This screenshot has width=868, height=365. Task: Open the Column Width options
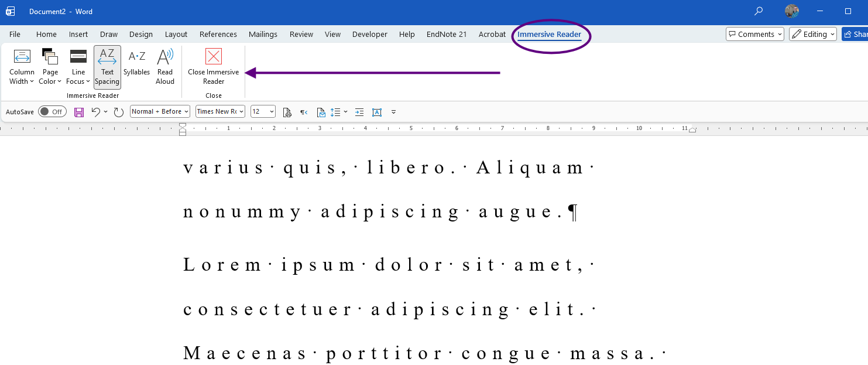22,67
